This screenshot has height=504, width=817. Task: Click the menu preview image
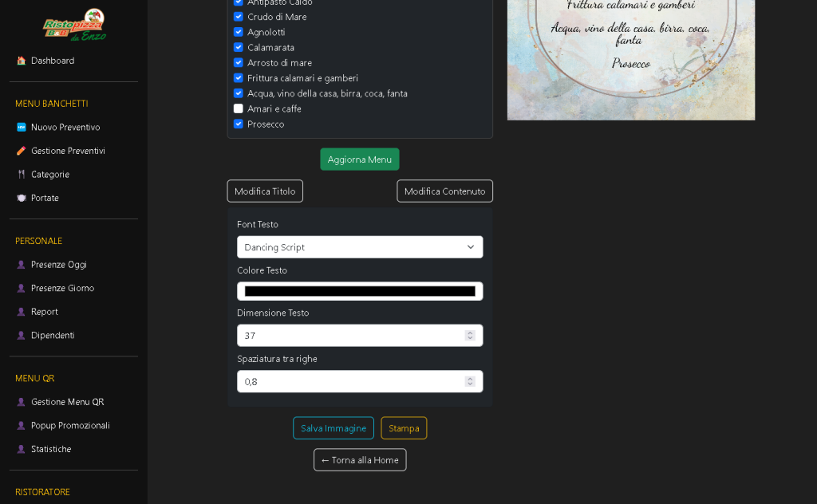631,60
